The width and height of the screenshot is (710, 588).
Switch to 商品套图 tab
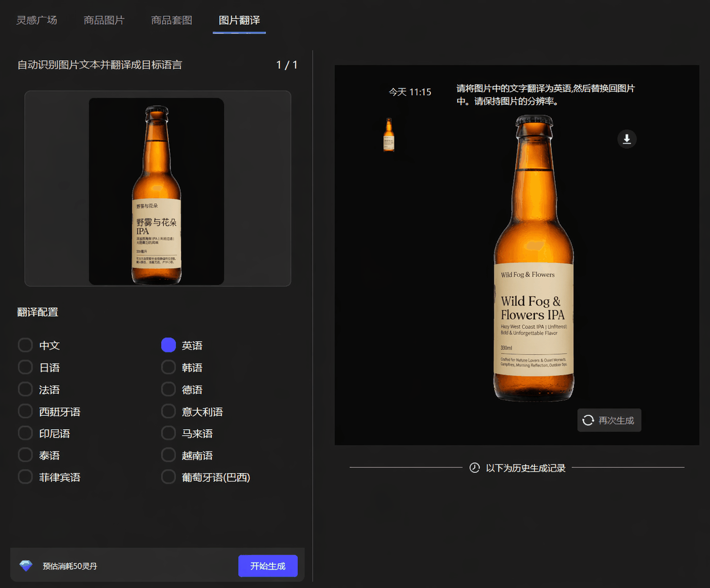point(172,20)
